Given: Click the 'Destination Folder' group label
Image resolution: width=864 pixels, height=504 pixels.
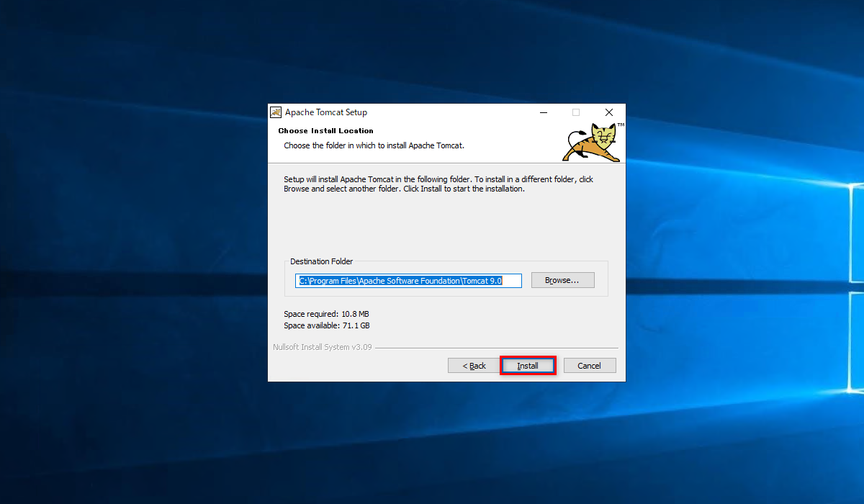Looking at the screenshot, I should (x=321, y=261).
